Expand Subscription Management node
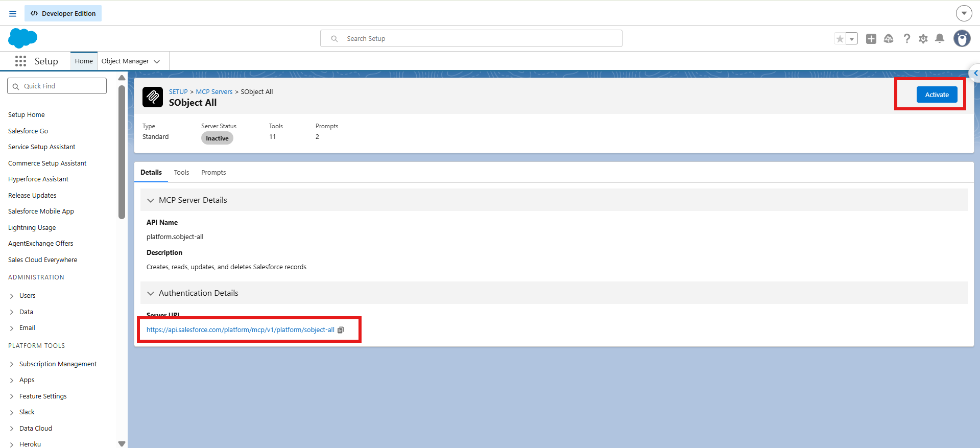 click(x=12, y=364)
